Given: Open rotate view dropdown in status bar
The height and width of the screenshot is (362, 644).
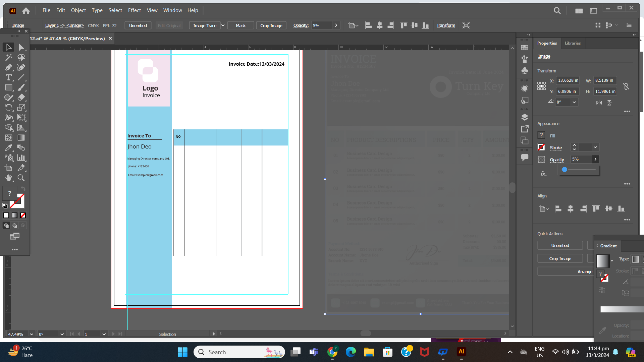Looking at the screenshot, I should [62, 334].
